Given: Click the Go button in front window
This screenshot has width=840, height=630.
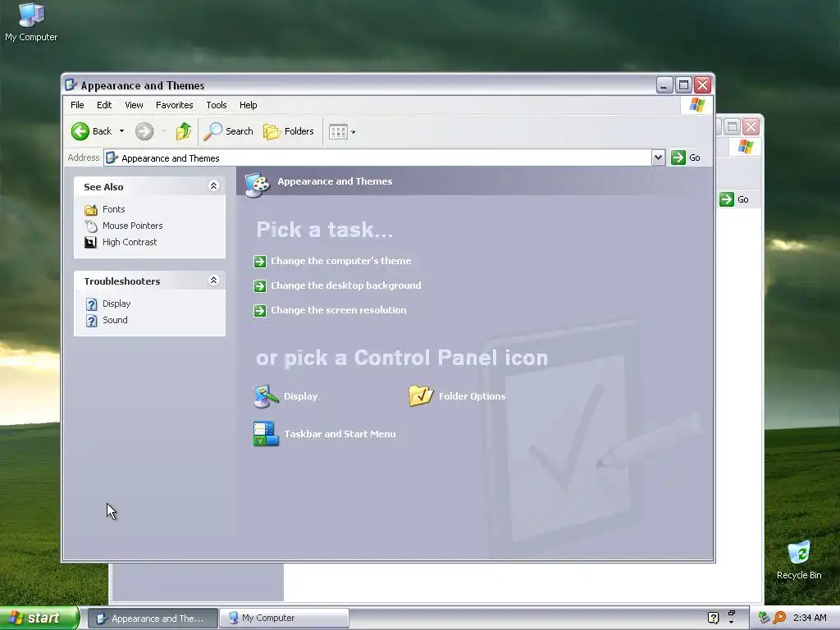Looking at the screenshot, I should pyautogui.click(x=686, y=157).
